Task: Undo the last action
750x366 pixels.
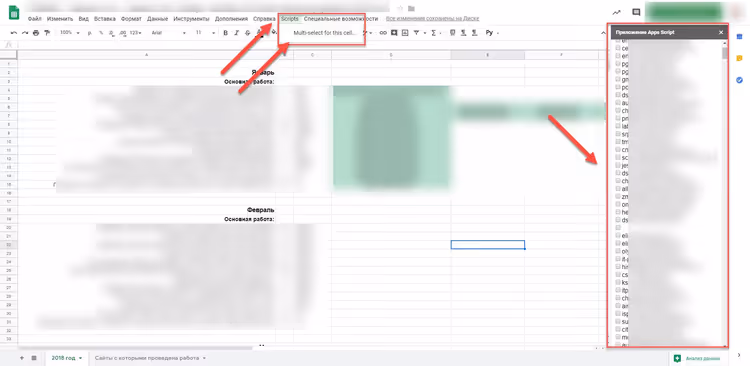Action: click(14, 33)
